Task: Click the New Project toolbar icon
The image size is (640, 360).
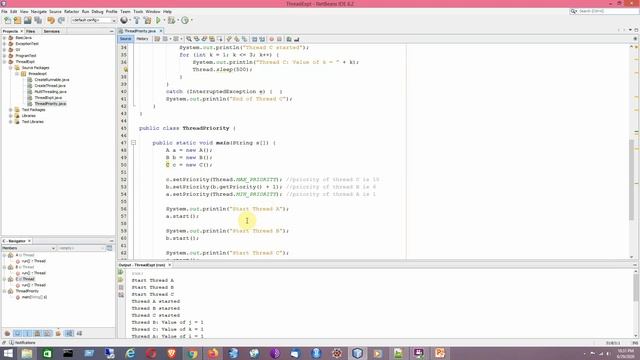Action: 17,20
